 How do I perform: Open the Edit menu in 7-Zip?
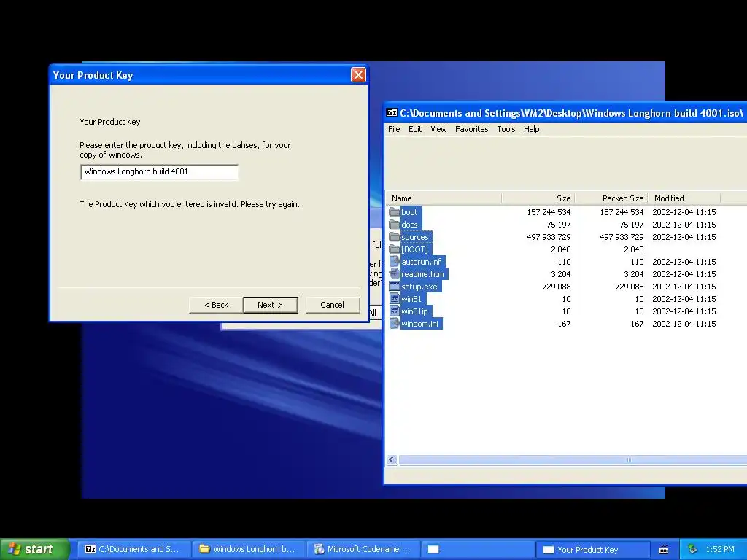(415, 129)
